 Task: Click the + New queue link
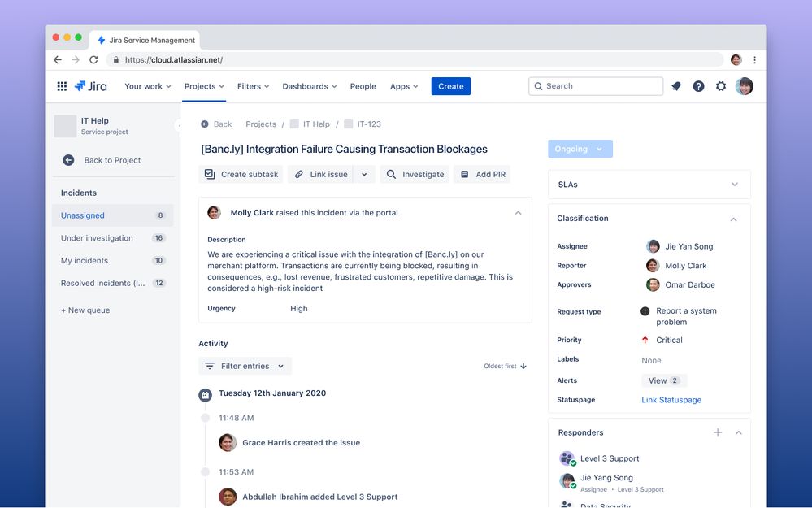(85, 310)
